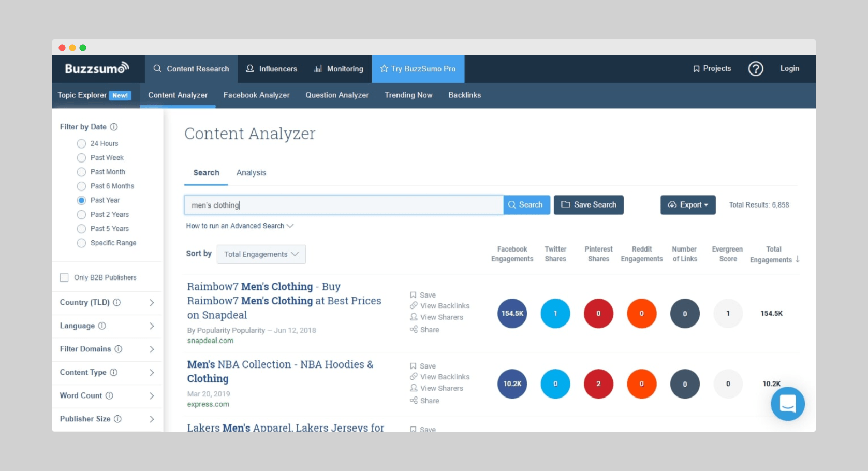Save the Men's NBA Collection result
The height and width of the screenshot is (471, 868).
point(423,366)
